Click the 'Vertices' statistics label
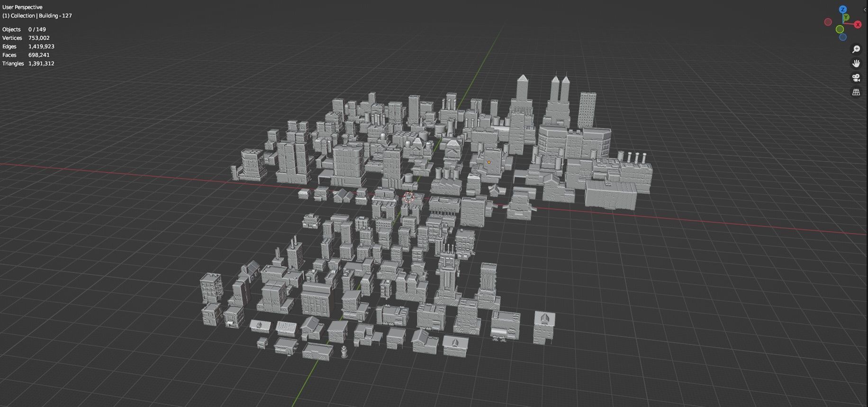This screenshot has height=407, width=868. [12, 38]
